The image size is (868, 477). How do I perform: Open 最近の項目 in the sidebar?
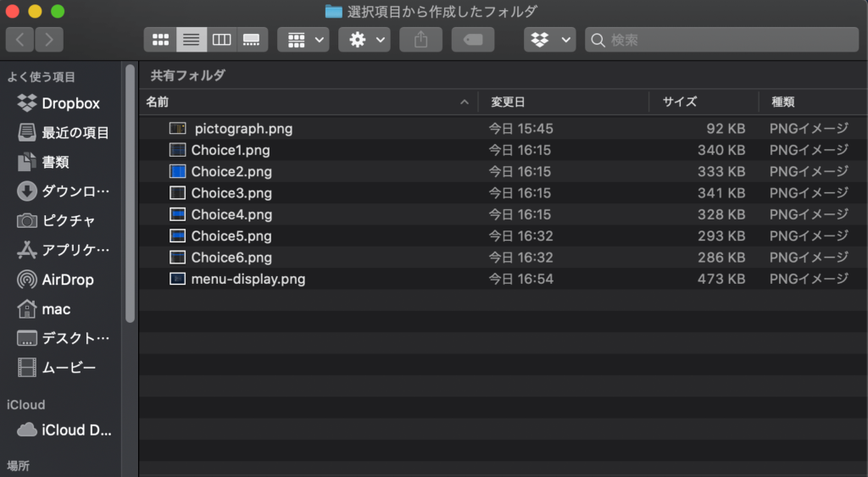click(62, 133)
